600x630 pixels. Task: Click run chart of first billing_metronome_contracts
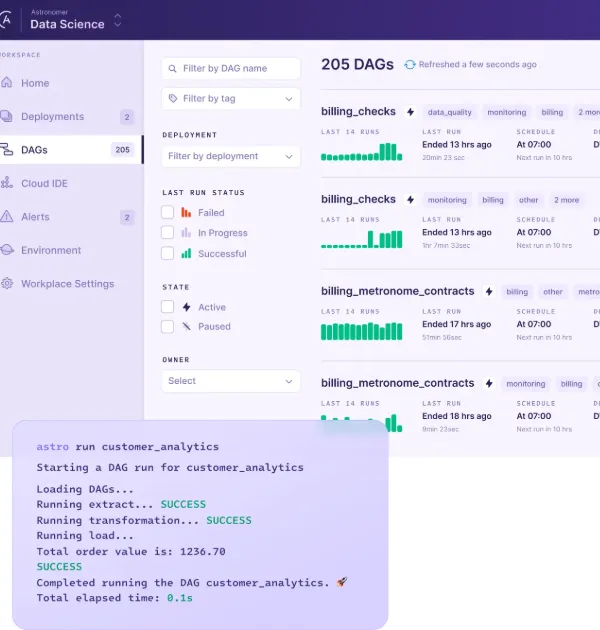pyautogui.click(x=361, y=331)
